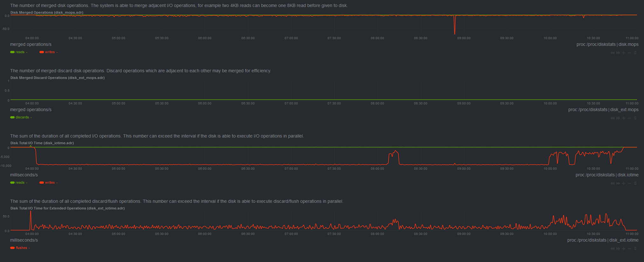Pan right on Extended Operations I/O Time chart
Image resolution: width=644 pixels, height=262 pixels.
pos(618,249)
